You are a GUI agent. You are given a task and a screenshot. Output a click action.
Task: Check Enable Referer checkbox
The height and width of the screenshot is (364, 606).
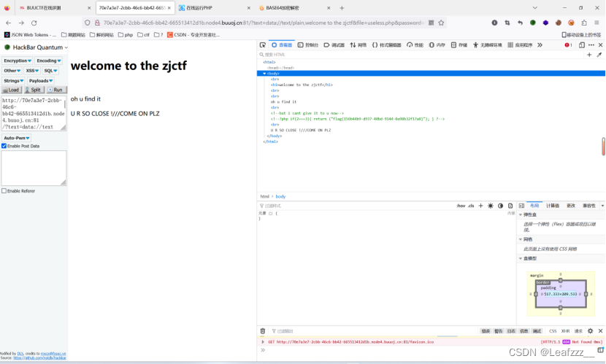4,190
